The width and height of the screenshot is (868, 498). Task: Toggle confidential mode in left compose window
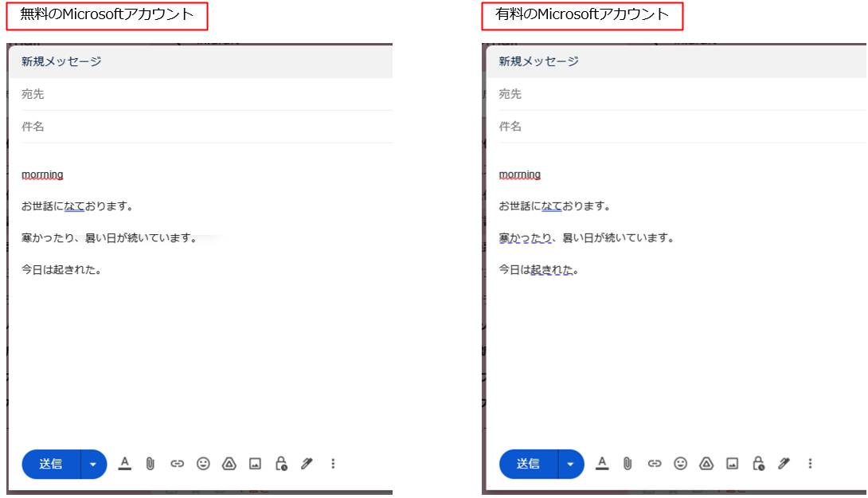(x=281, y=464)
